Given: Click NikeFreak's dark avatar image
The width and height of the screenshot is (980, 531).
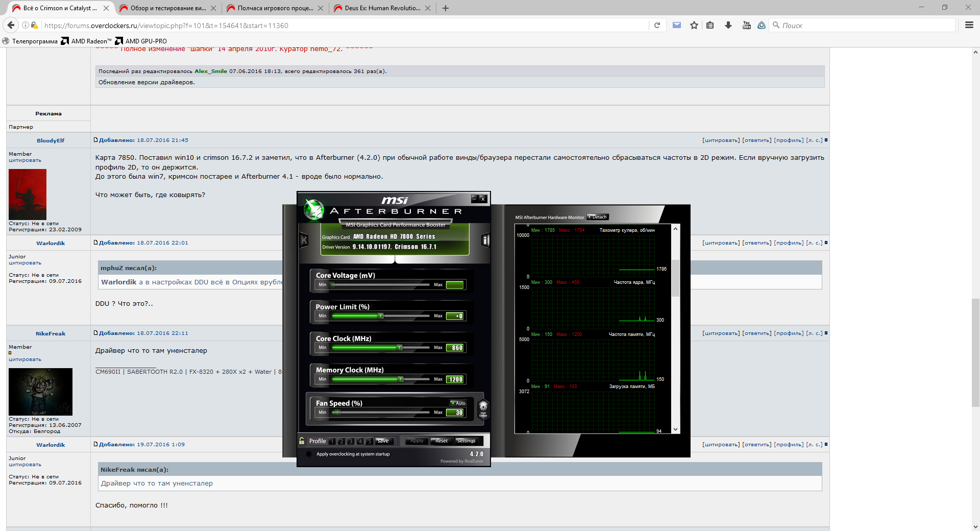Looking at the screenshot, I should (x=40, y=392).
